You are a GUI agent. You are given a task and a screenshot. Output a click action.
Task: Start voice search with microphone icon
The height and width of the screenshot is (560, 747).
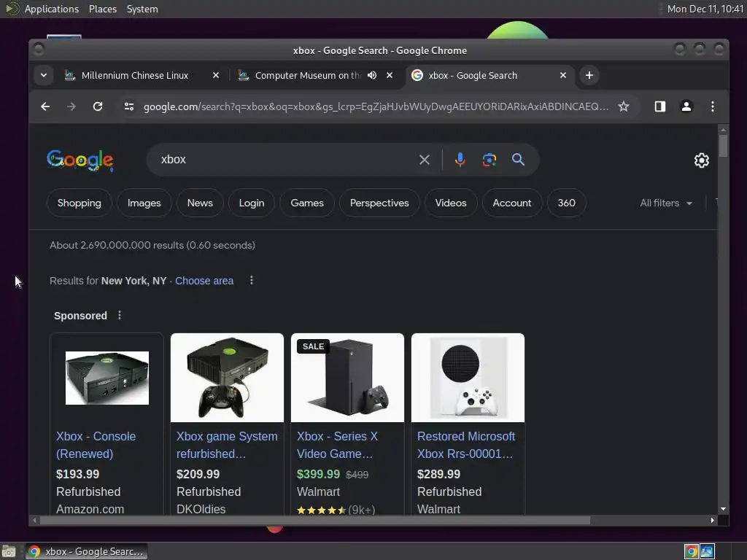click(460, 160)
